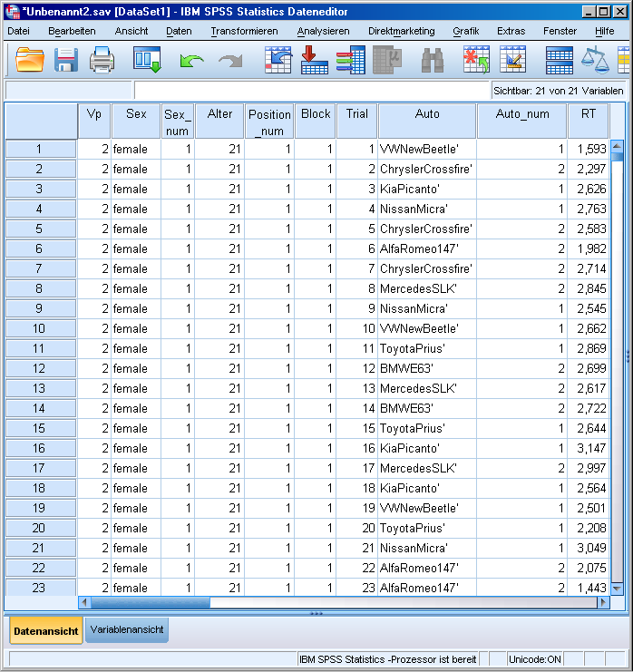Click the horizontal scrollbar thumb

click(x=151, y=602)
